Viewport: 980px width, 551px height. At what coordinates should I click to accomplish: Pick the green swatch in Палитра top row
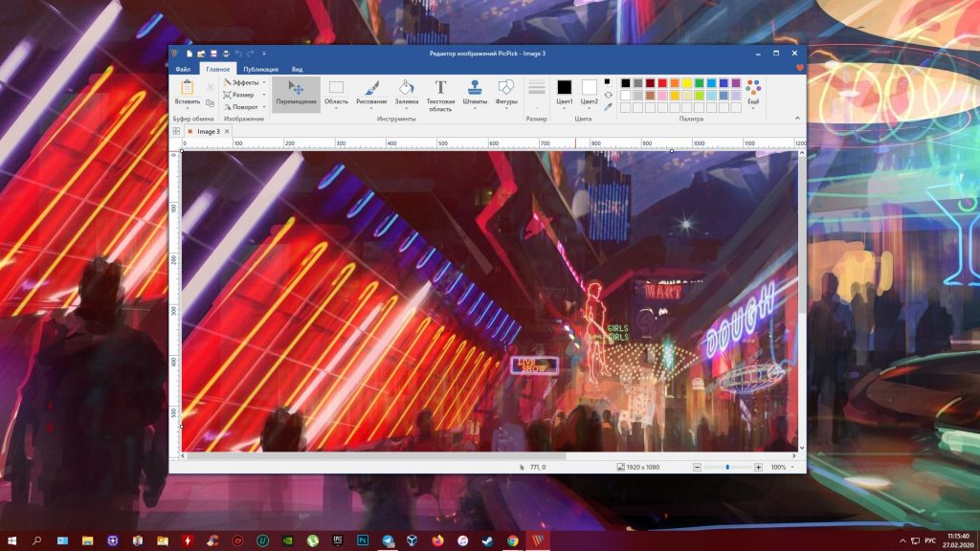coord(700,83)
